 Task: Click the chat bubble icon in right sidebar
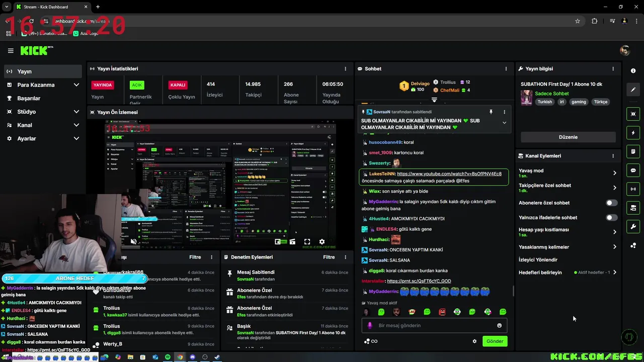(x=633, y=170)
